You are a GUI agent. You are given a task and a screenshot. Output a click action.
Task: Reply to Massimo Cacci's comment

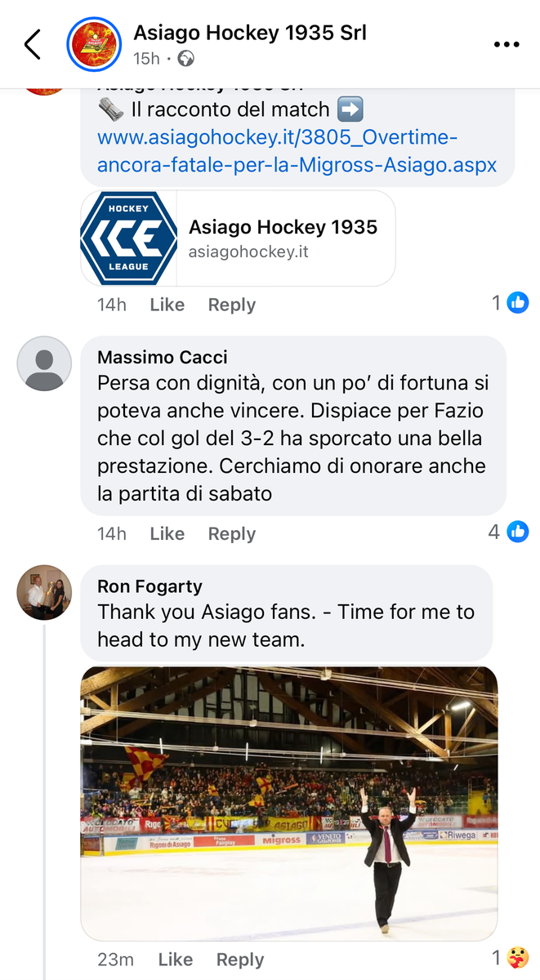[231, 534]
